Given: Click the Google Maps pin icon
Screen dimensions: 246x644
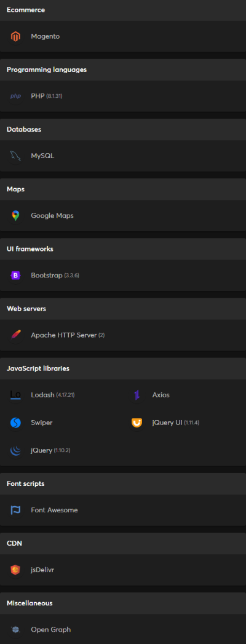Looking at the screenshot, I should click(15, 216).
